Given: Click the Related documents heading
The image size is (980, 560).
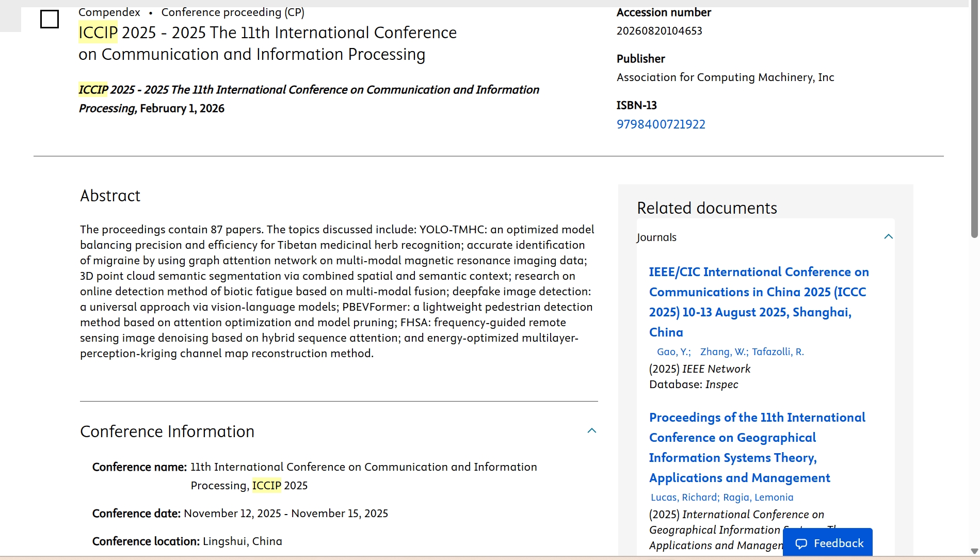Looking at the screenshot, I should point(706,208).
